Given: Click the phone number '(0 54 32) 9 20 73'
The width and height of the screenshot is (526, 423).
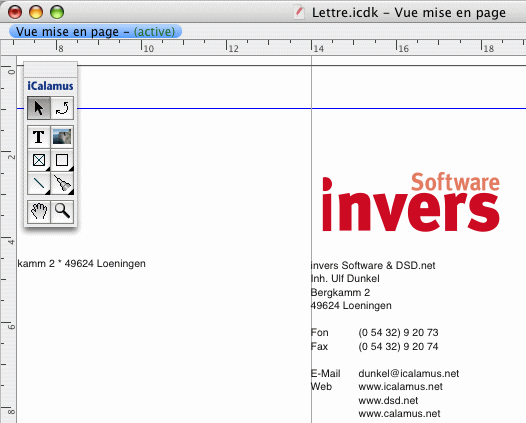Looking at the screenshot, I should point(398,333).
